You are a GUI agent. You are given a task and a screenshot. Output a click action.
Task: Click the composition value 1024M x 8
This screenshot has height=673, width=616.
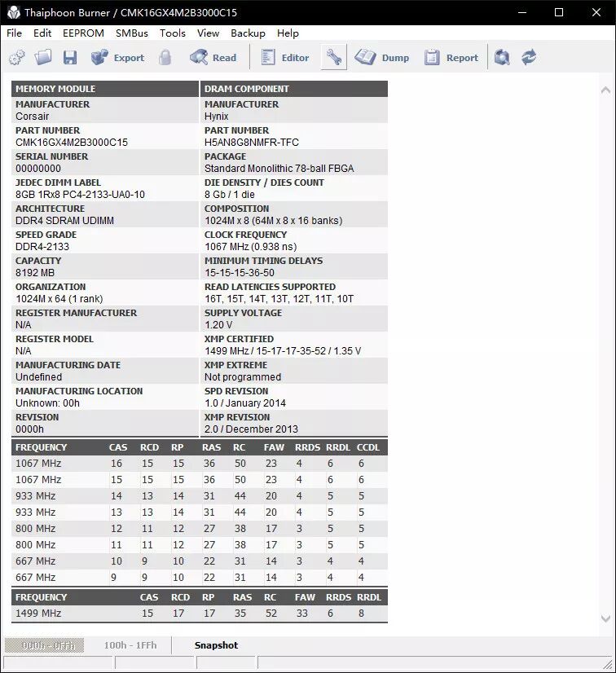[274, 221]
